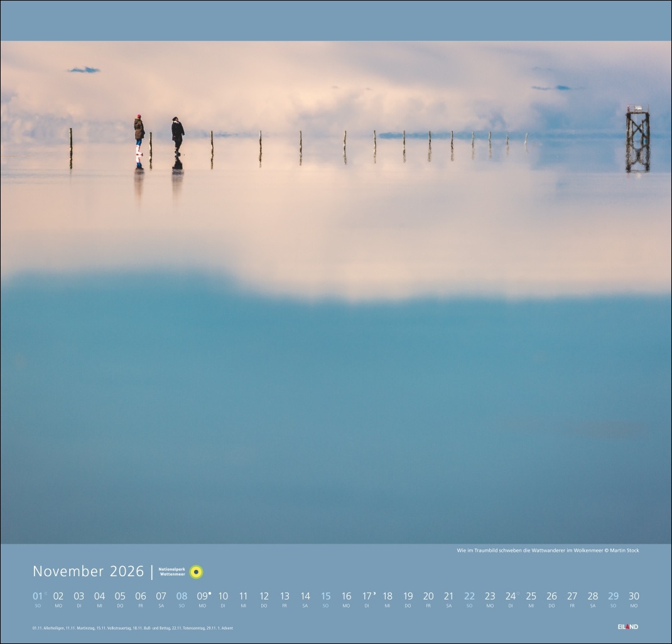Image resolution: width=672 pixels, height=644 pixels.
Task: Select Sunday 08 in the date row
Action: coord(182,597)
